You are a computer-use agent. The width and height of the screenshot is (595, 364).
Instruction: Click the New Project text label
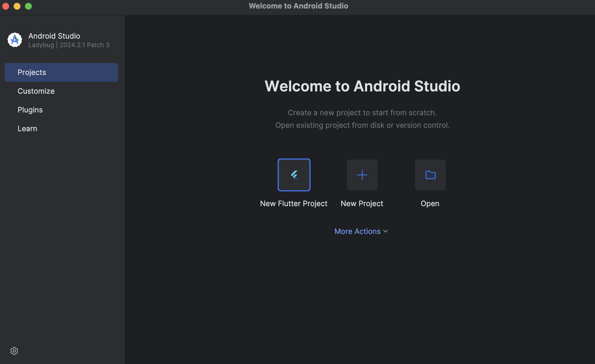[x=362, y=204]
